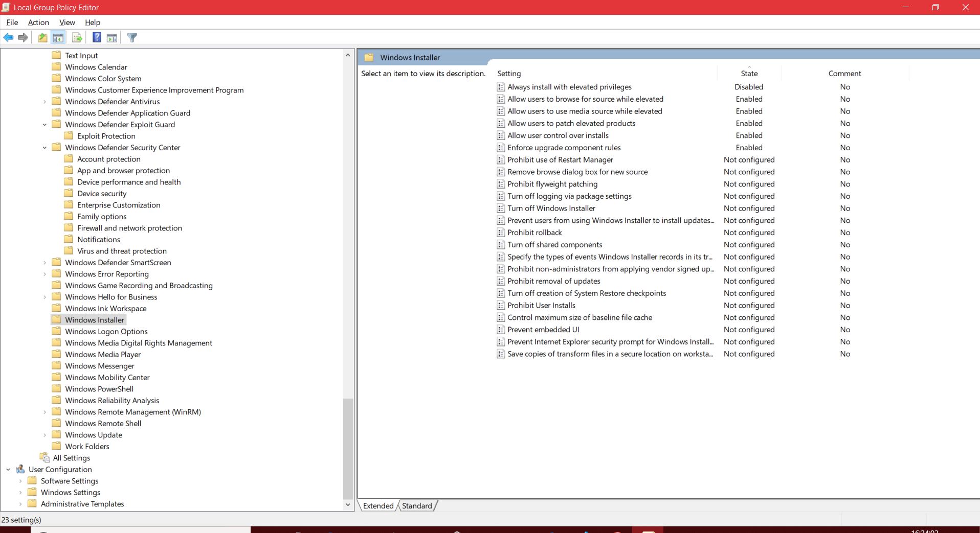The width and height of the screenshot is (980, 533).
Task: Select Firewall and network protection folder
Action: click(129, 228)
